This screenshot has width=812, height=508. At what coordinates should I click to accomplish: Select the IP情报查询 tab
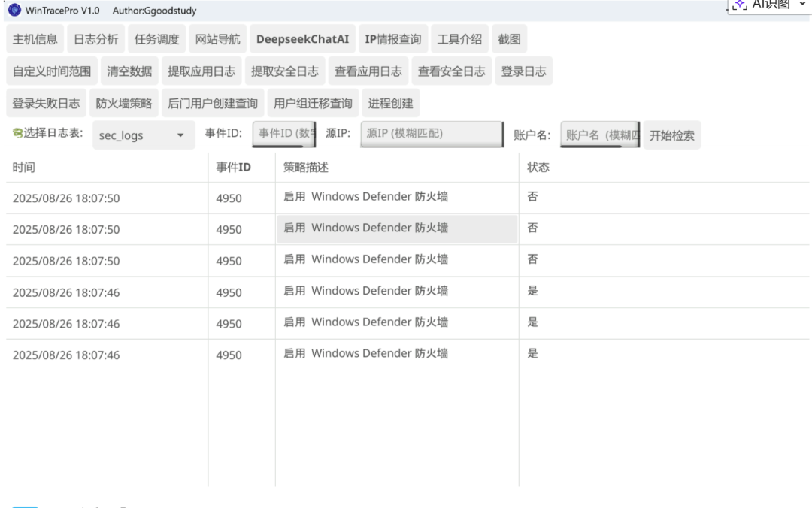click(393, 39)
